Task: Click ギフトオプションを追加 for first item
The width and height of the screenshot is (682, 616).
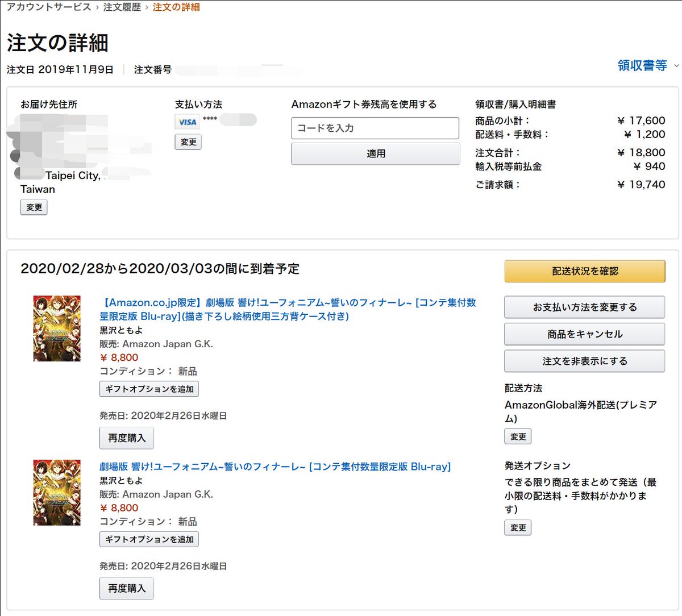Action: point(149,389)
